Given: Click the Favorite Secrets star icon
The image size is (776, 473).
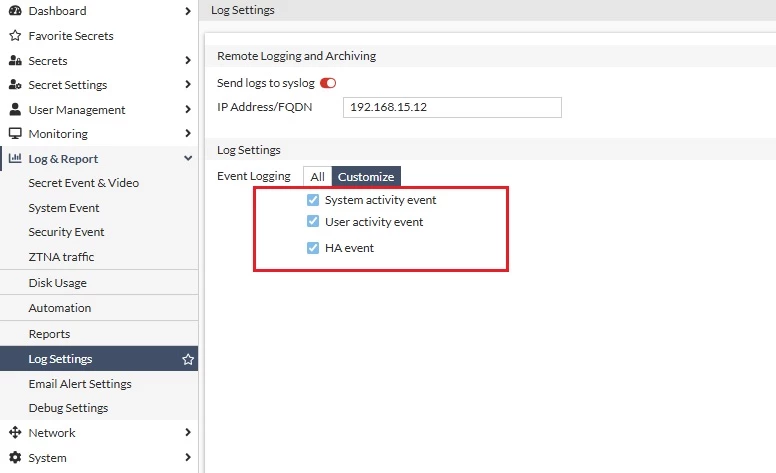Looking at the screenshot, I should coord(15,36).
